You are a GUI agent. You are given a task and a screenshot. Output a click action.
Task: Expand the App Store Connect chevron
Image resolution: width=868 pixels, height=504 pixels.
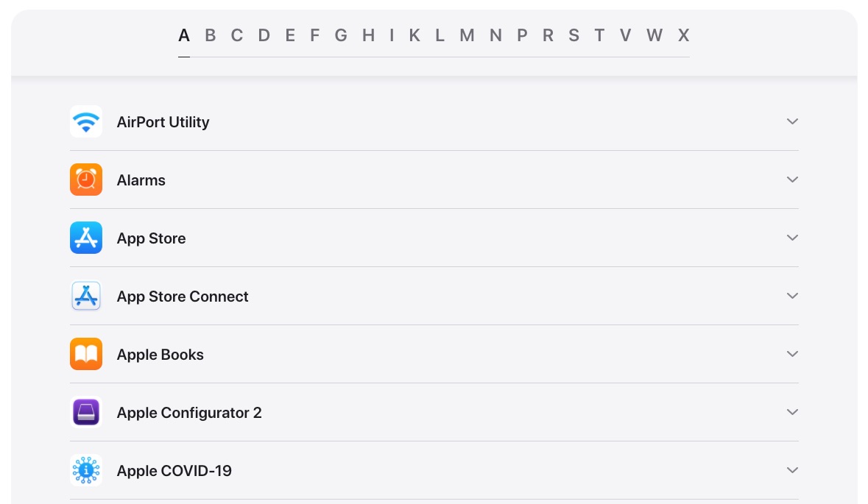pyautogui.click(x=792, y=296)
